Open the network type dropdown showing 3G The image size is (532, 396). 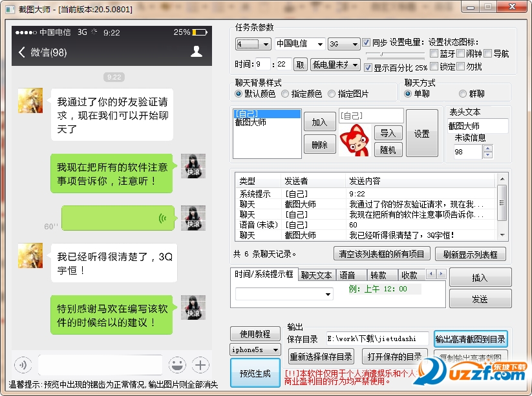(344, 44)
